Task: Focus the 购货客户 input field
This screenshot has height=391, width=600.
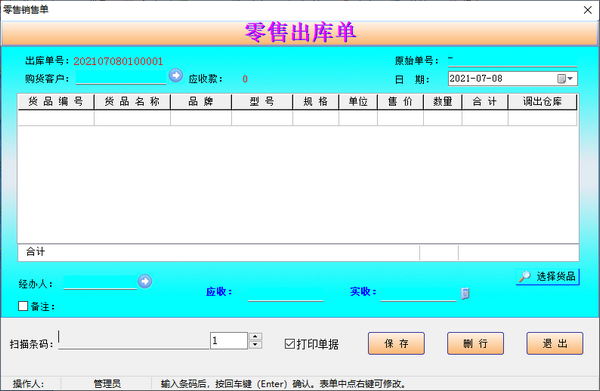Action: click(x=121, y=78)
